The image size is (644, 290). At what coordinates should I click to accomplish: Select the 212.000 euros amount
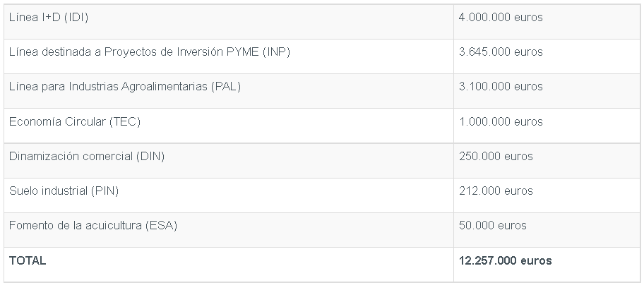click(496, 191)
